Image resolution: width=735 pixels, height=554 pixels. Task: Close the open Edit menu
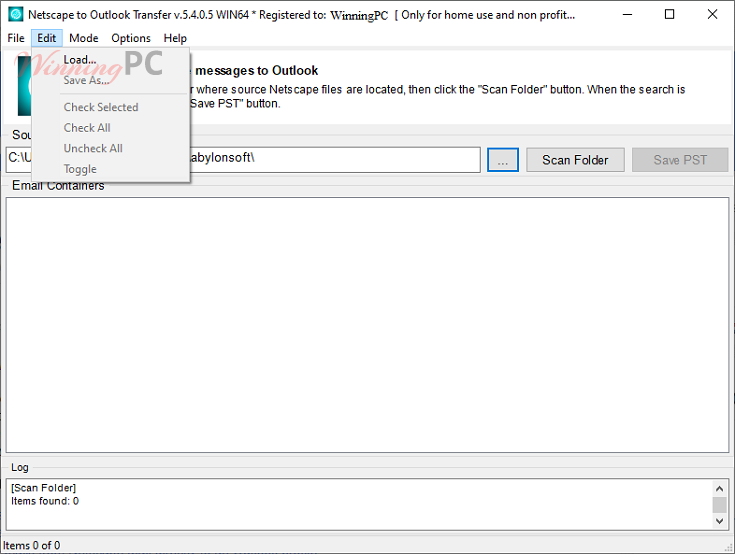pyautogui.click(x=47, y=38)
